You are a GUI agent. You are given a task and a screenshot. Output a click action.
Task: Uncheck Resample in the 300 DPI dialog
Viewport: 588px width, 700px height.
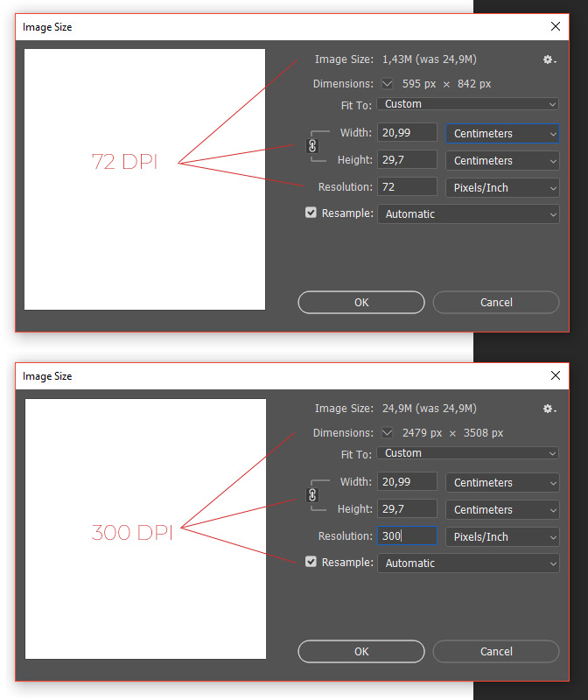[311, 562]
